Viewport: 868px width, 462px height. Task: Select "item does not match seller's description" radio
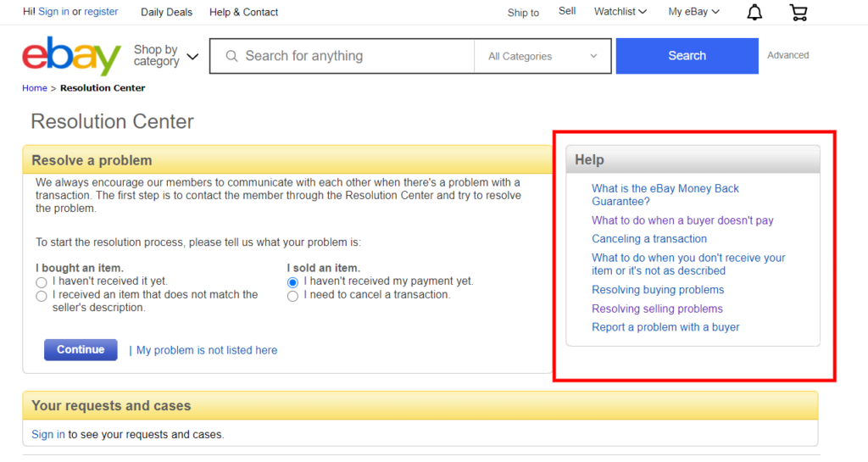tap(41, 296)
